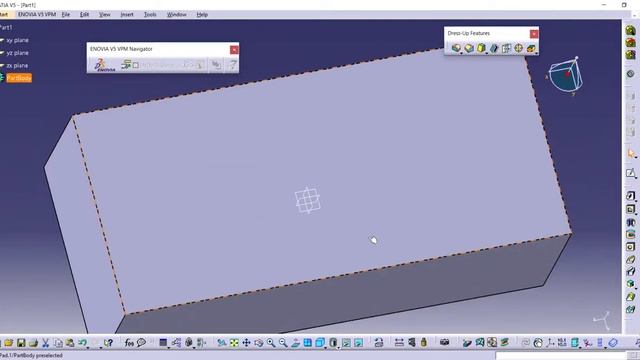Open the Help menu
The image size is (640, 360).
point(202,14)
